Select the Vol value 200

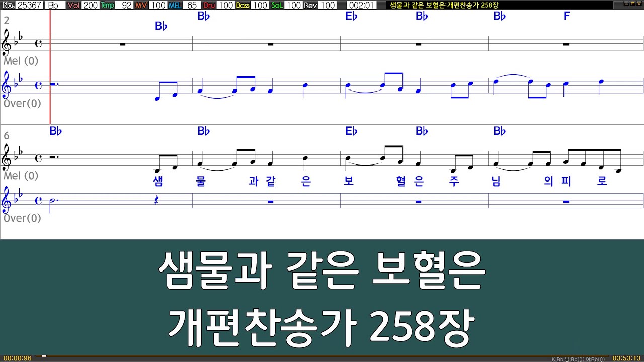click(x=91, y=5)
